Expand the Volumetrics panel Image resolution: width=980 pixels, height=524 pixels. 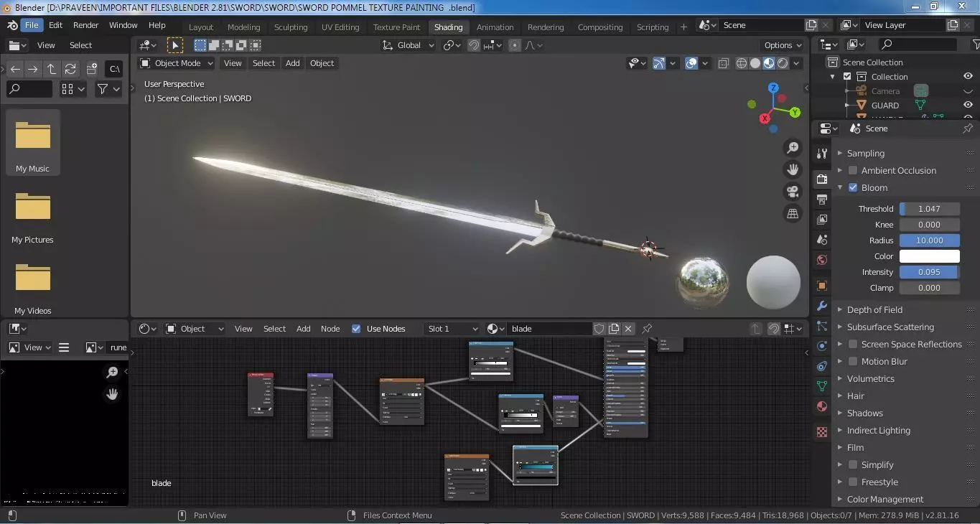870,379
